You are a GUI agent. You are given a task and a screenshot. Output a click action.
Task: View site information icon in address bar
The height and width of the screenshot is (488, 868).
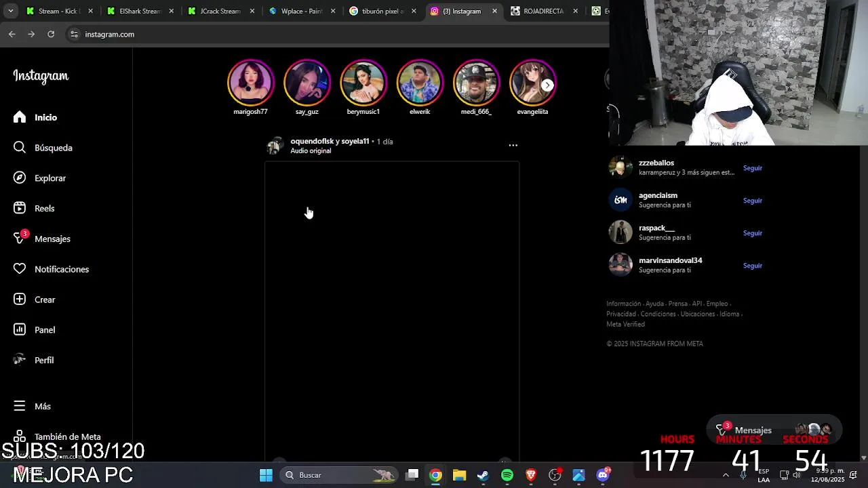click(x=74, y=34)
